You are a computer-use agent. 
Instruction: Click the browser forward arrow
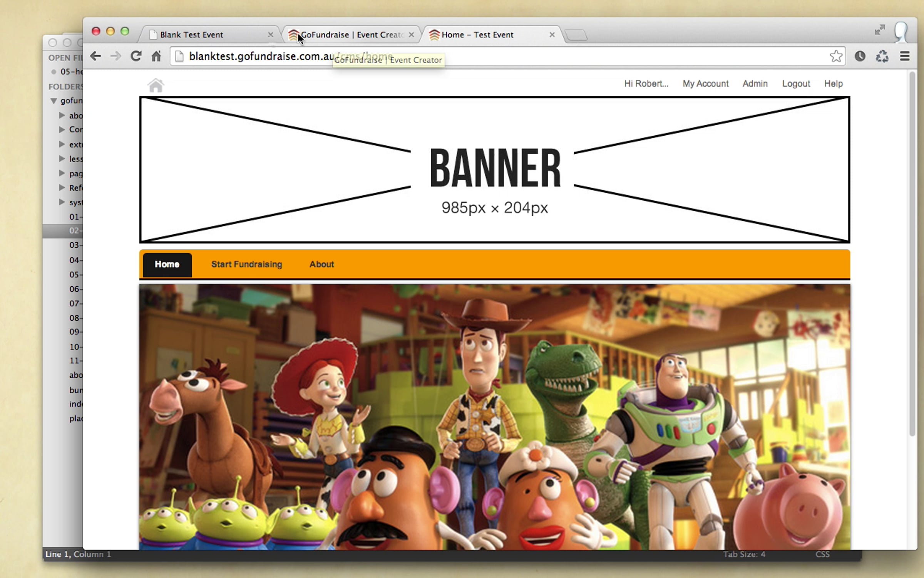[115, 56]
